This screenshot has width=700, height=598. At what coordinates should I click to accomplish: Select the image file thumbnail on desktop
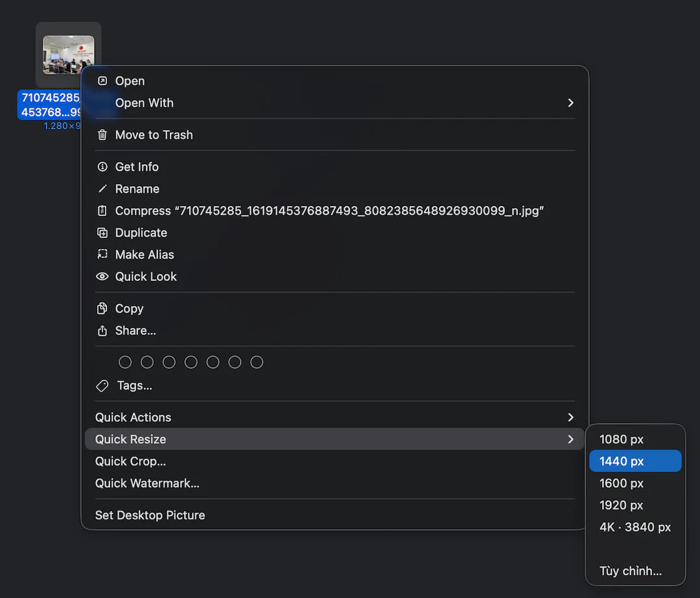[x=68, y=55]
